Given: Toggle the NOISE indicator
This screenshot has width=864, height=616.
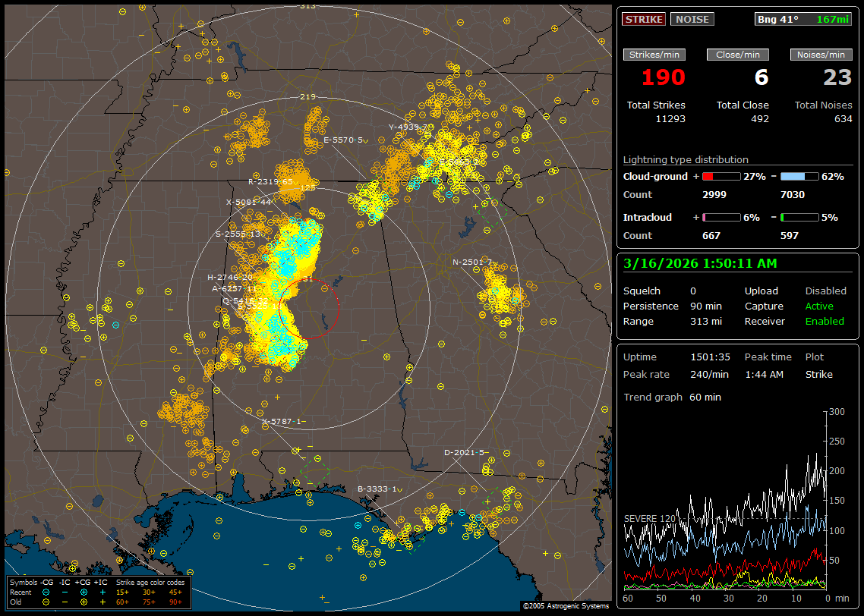Looking at the screenshot, I should pyautogui.click(x=692, y=19).
